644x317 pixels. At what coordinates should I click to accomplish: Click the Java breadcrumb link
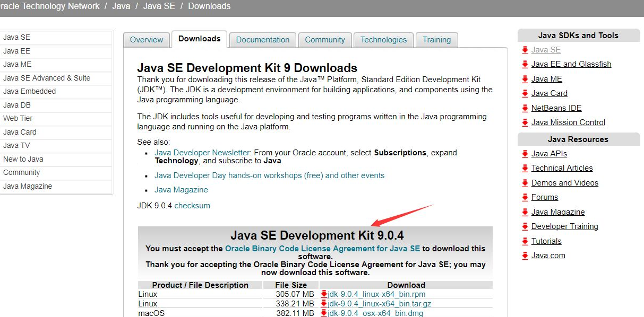[x=121, y=6]
